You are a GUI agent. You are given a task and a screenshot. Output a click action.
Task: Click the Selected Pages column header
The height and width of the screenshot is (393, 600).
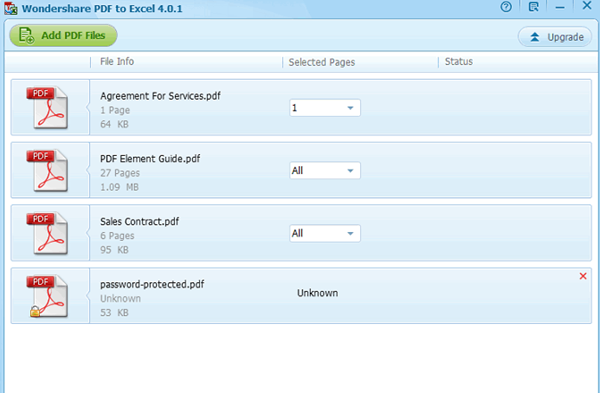coord(322,62)
